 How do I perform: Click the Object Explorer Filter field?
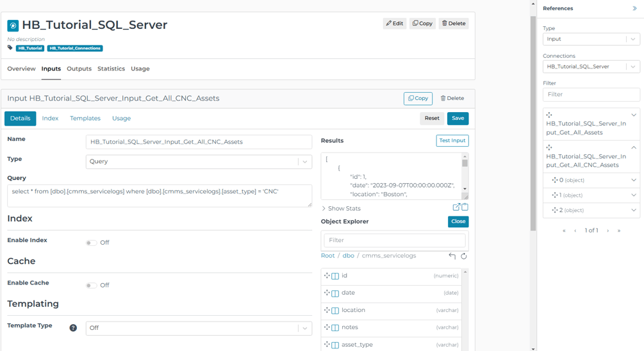394,240
